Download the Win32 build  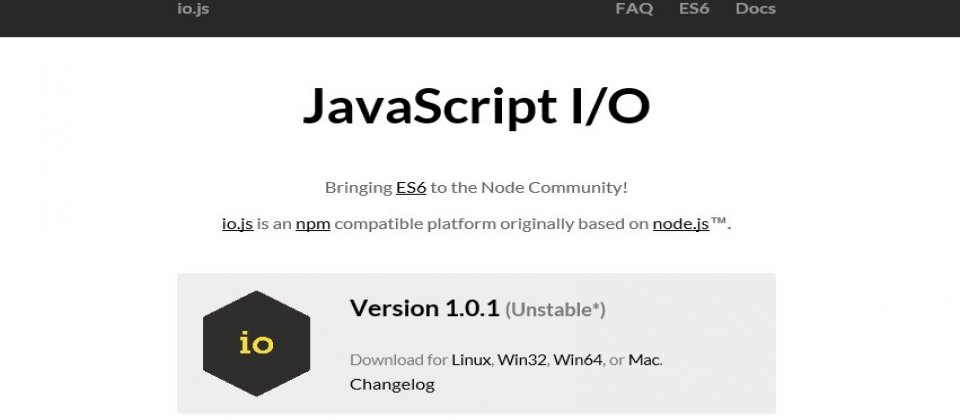tap(522, 360)
